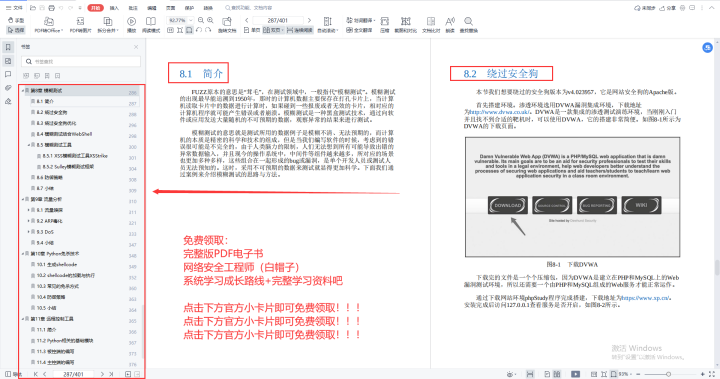Image resolution: width=720 pixels, height=379 pixels.
Task: Open the thumbnails panel icon in left sidebar
Action: pyautogui.click(x=8, y=61)
